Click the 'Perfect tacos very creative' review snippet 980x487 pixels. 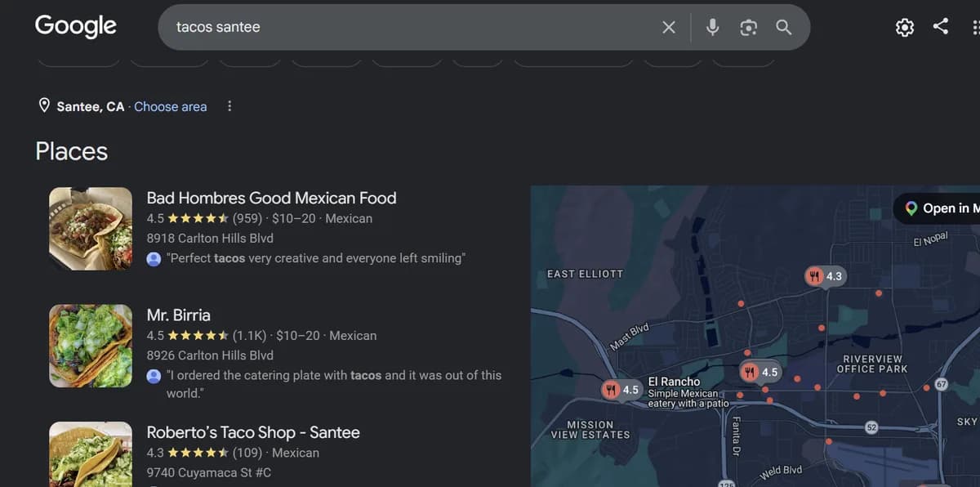[316, 258]
